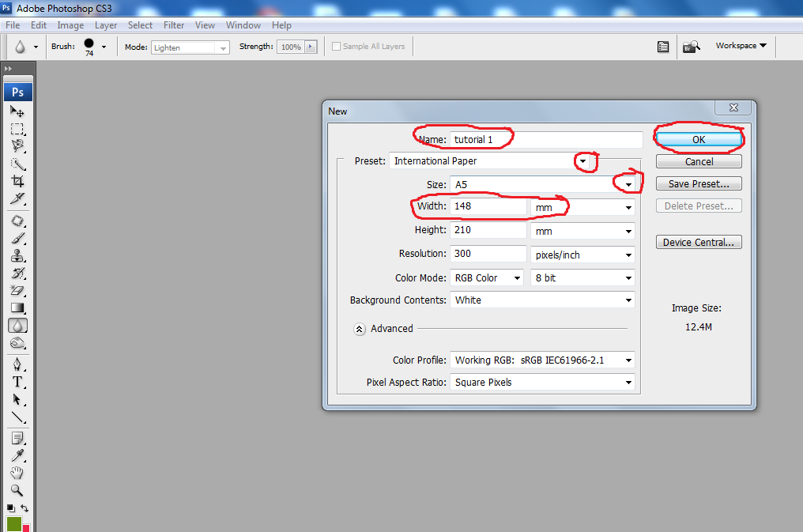
Task: Open the View menu
Action: 205,25
